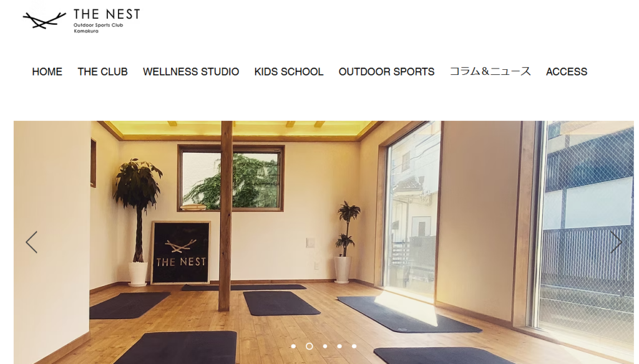639x364 pixels.
Task: Click the tall potted plant in the photo
Action: (x=138, y=222)
